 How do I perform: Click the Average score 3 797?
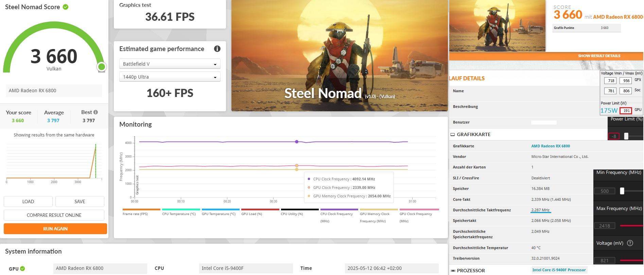pyautogui.click(x=53, y=120)
